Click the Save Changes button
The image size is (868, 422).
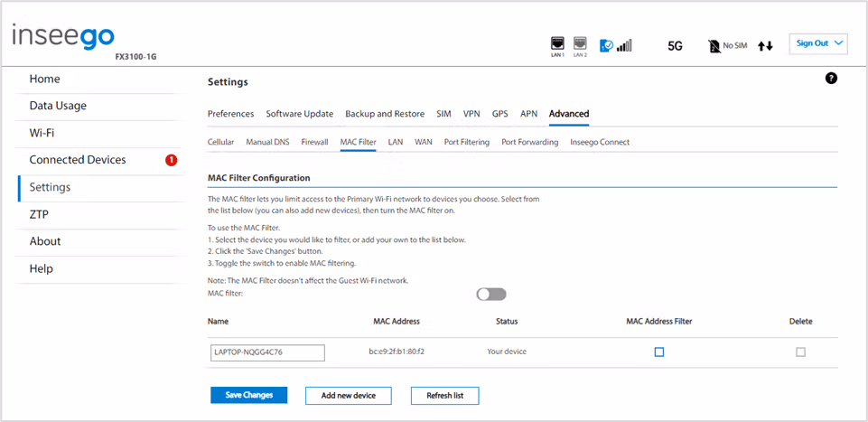tap(249, 396)
